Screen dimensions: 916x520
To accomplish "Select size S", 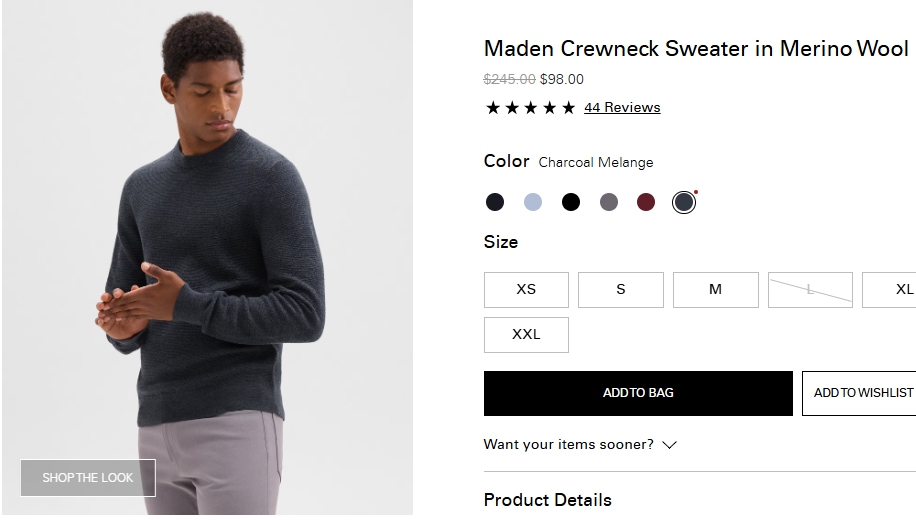I will (x=620, y=290).
